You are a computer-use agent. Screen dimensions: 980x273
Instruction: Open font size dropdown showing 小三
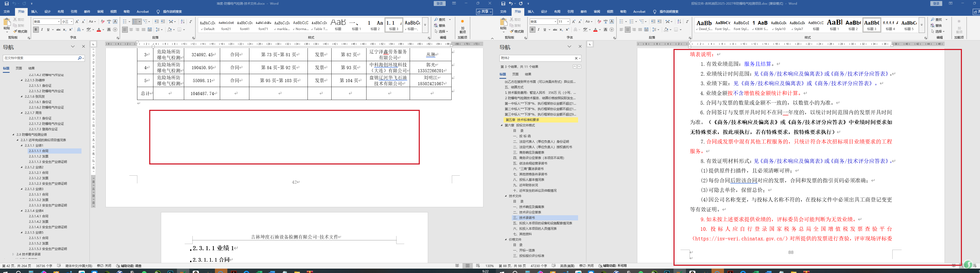72,22
